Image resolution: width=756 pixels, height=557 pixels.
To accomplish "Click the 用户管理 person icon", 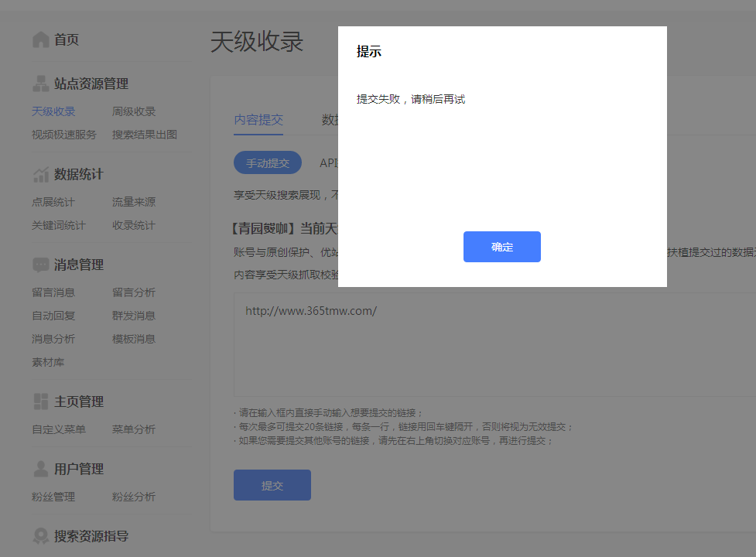I will [x=41, y=469].
